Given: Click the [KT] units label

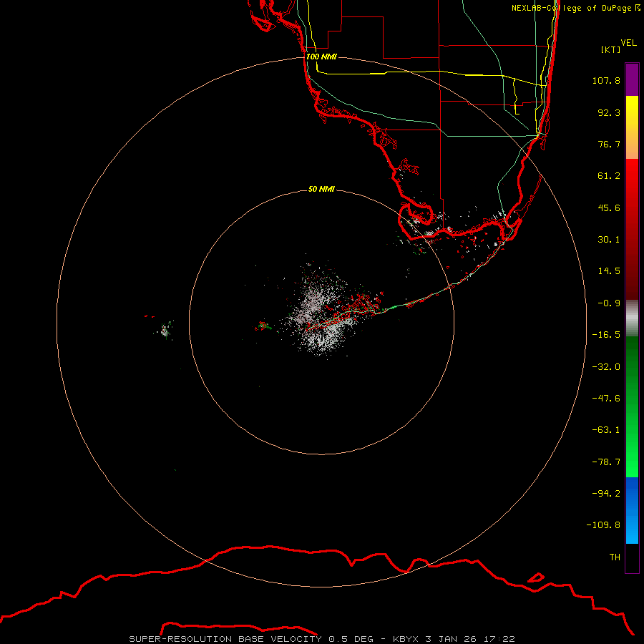Looking at the screenshot, I should point(610,49).
